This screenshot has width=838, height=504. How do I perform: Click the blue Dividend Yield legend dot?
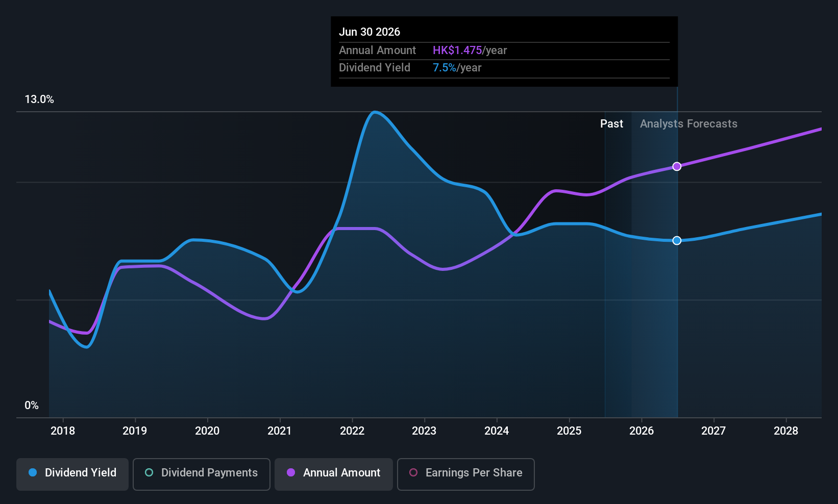(32, 473)
